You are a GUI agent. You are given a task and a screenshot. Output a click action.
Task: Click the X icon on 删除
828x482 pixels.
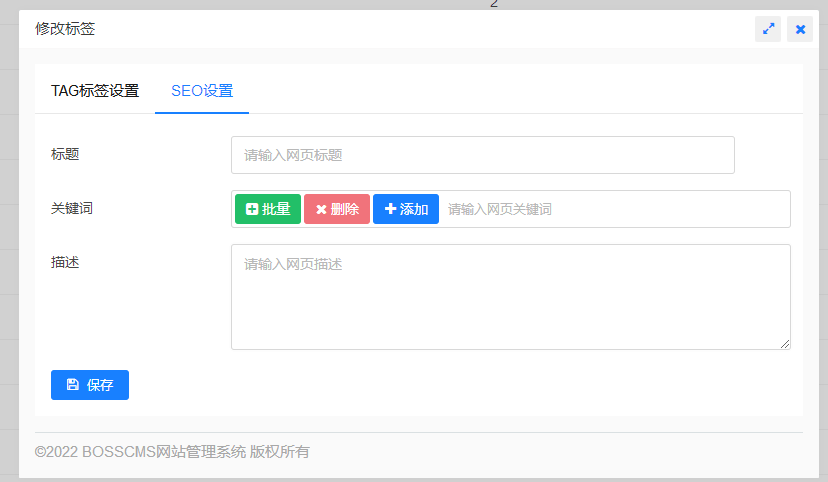tap(321, 209)
